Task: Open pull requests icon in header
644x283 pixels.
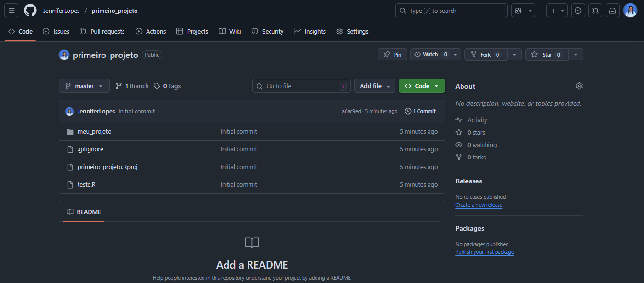Action: pos(595,11)
